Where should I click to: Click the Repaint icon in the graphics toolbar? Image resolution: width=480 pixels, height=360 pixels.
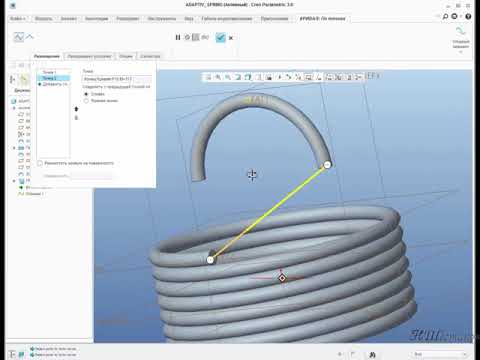238,77
